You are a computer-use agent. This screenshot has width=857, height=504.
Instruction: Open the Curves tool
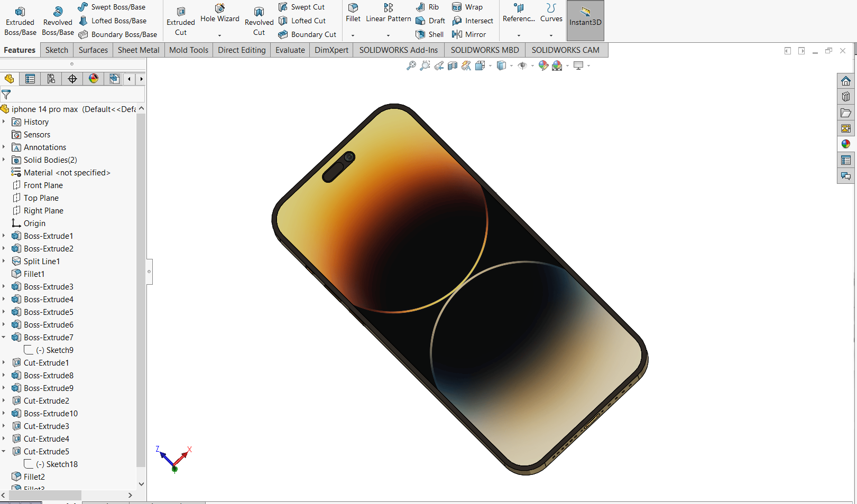[x=551, y=14]
